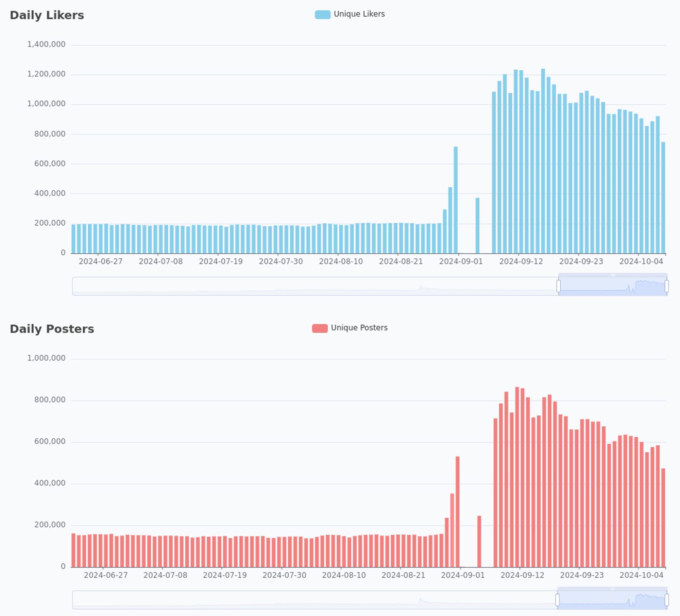Click the first red bar in Daily Posters
680x616 pixels.
[73, 550]
